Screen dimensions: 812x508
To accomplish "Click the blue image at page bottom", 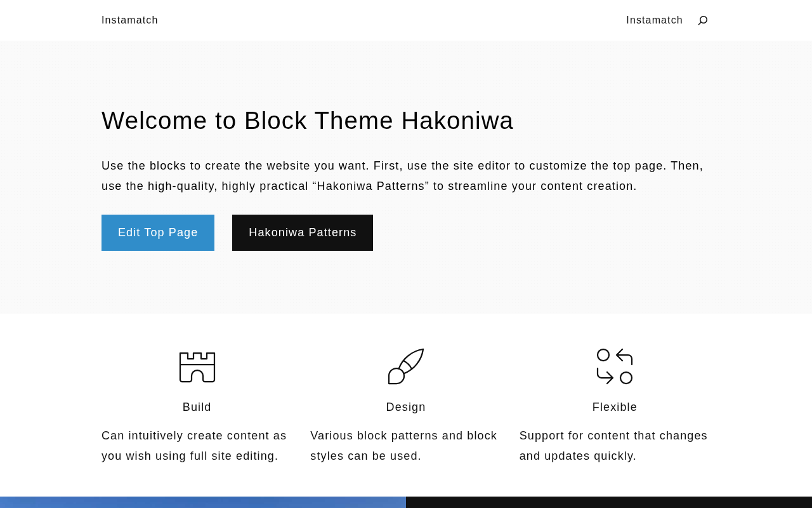I will [x=203, y=502].
